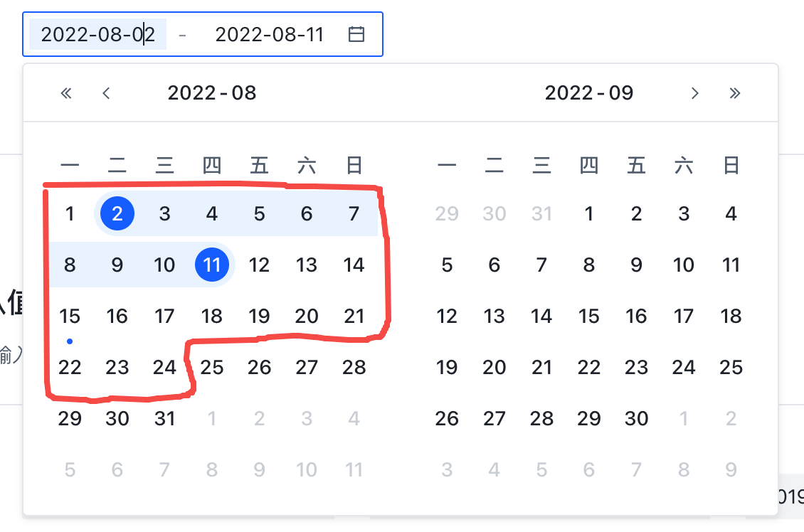Select September 30 in the right calendar
Screen dimensions: 804x532
(x=636, y=418)
